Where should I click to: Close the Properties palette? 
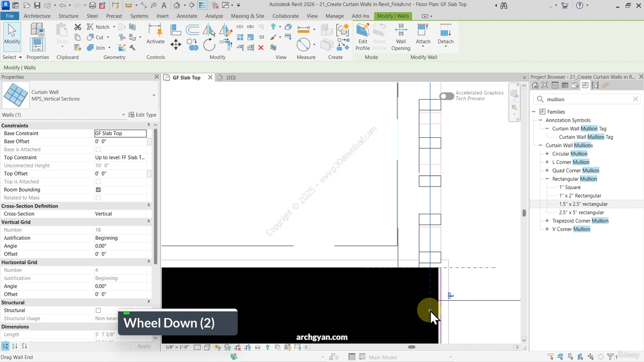tap(156, 77)
